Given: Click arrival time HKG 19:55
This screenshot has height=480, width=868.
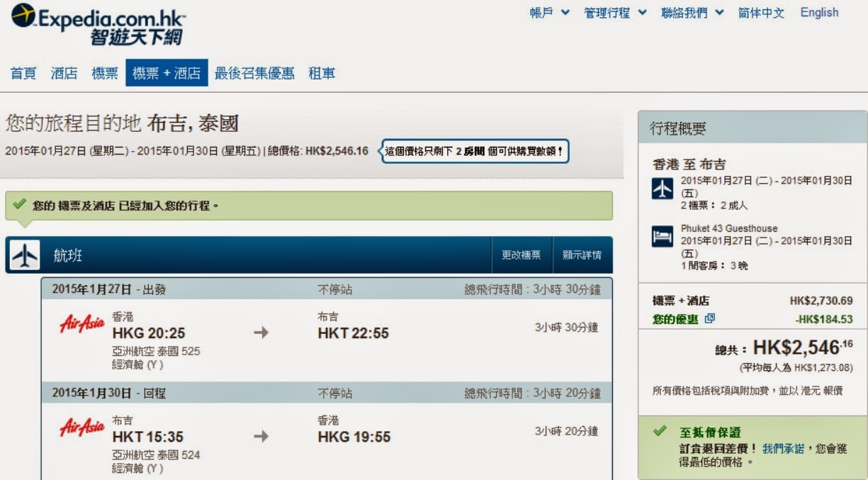Looking at the screenshot, I should coord(354,437).
